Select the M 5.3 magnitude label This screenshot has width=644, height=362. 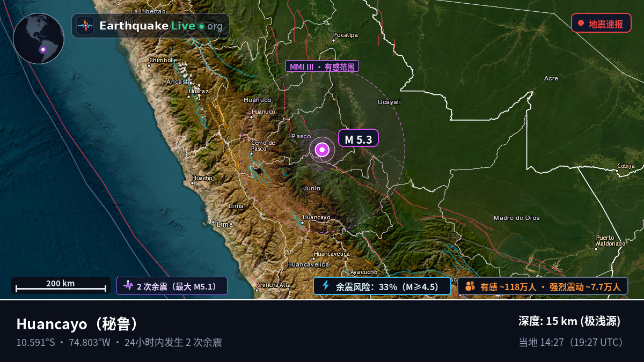[x=358, y=138]
